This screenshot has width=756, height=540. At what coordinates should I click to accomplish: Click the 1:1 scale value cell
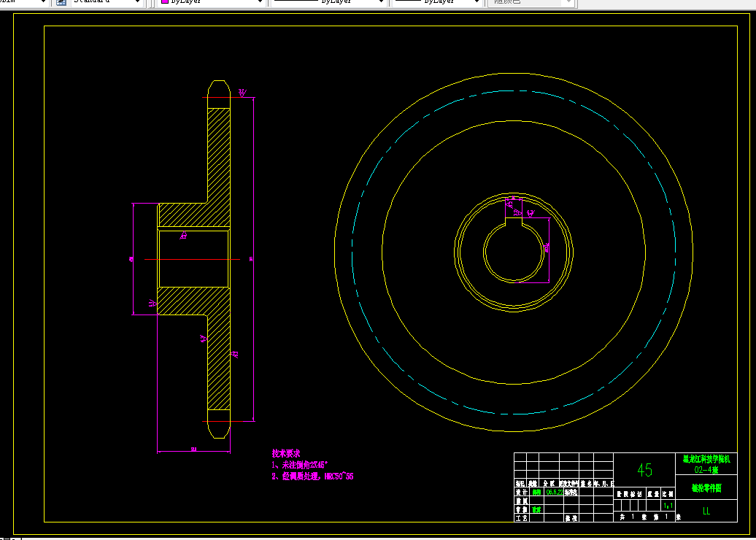[668, 505]
